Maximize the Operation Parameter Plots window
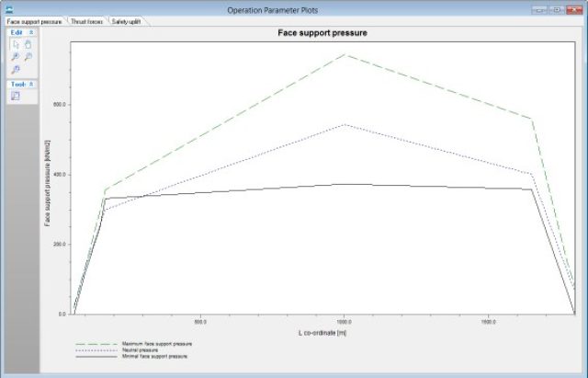The height and width of the screenshot is (378, 588). [558, 10]
